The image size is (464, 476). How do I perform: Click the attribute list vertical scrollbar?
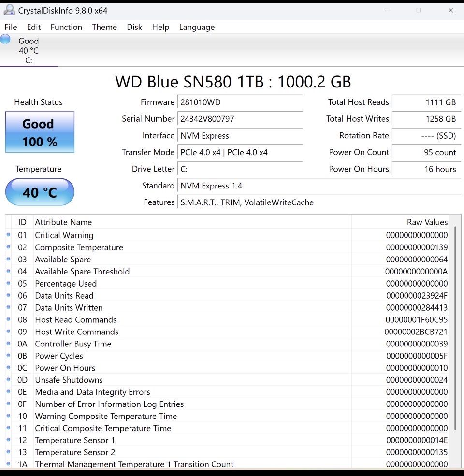point(455,329)
